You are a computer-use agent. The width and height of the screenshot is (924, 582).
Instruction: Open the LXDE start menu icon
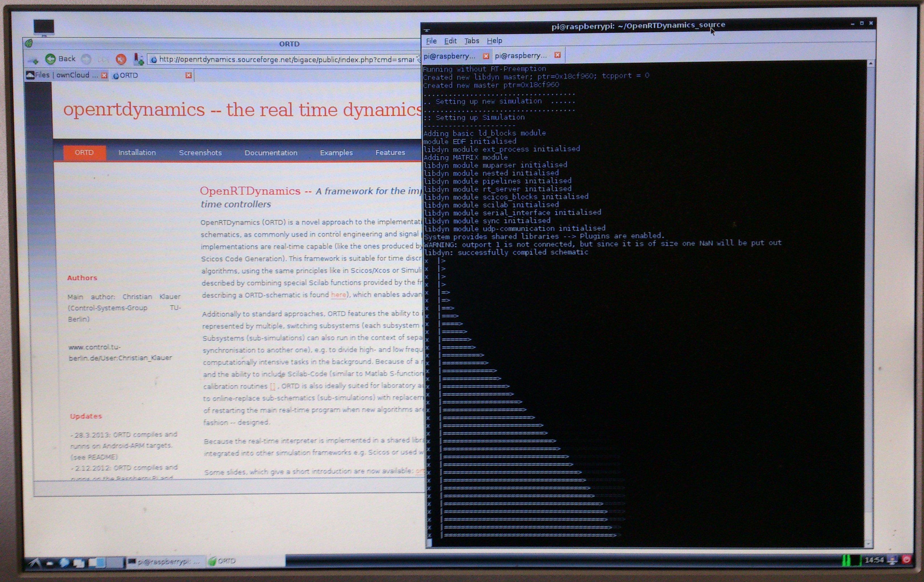tap(35, 563)
